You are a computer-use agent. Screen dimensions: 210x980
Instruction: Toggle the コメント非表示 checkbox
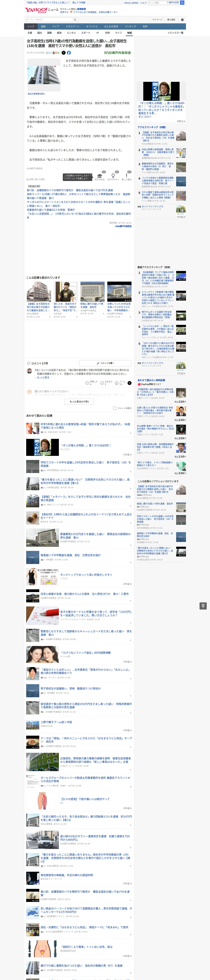click(115, 408)
